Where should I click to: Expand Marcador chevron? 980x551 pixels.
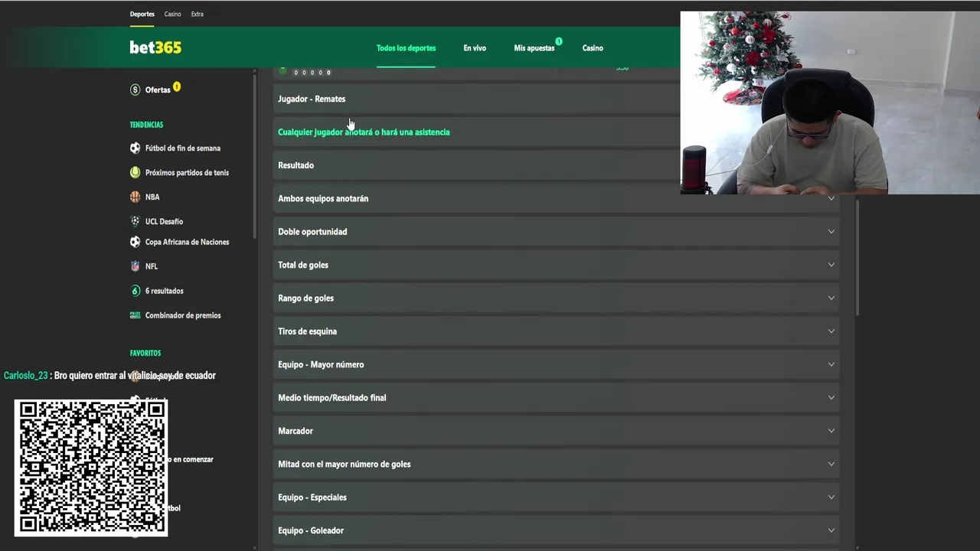(x=831, y=431)
